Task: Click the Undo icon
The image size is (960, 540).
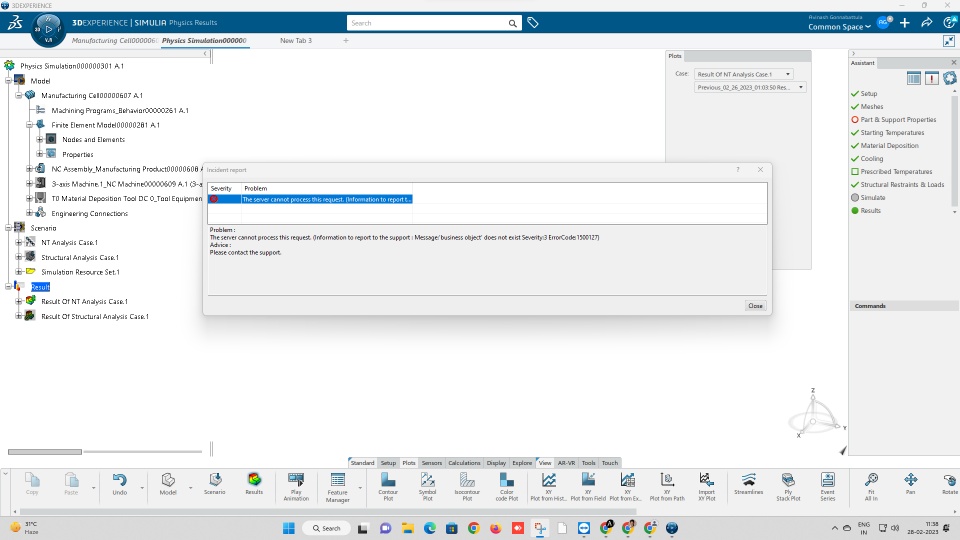Action: 119,479
